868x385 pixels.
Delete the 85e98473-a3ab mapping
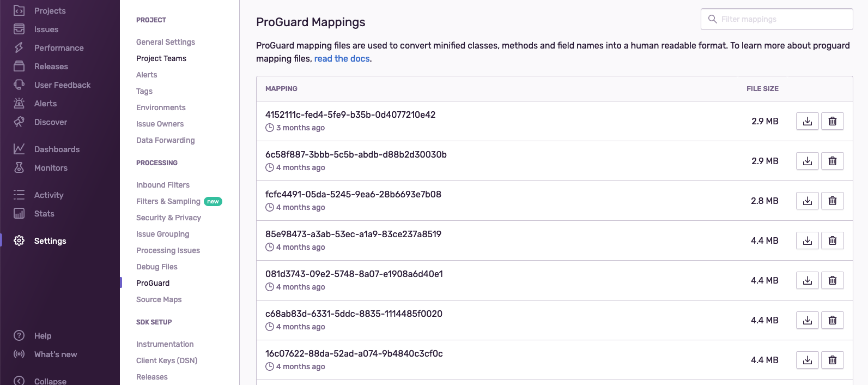(x=832, y=240)
